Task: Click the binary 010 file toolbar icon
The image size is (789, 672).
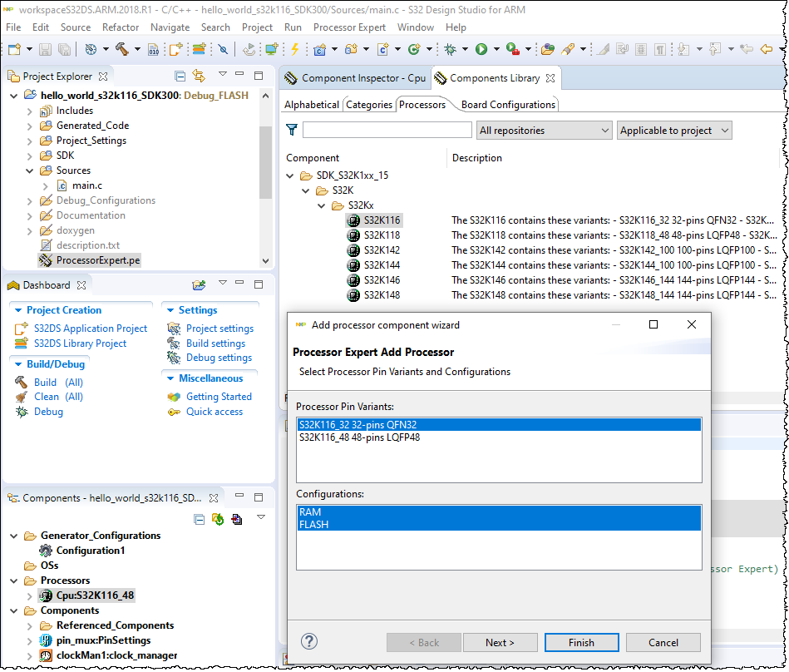Action: pyautogui.click(x=154, y=49)
